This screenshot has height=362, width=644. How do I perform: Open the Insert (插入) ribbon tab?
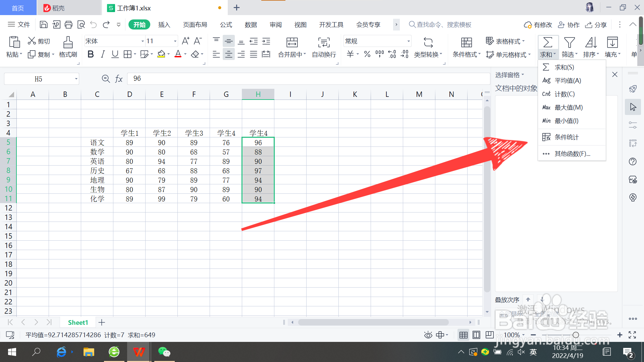click(x=164, y=25)
